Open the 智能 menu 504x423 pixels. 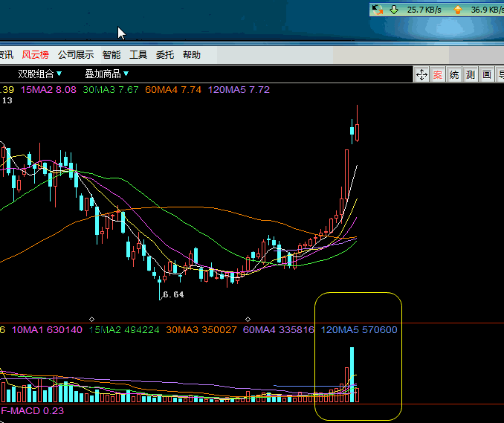(112, 55)
